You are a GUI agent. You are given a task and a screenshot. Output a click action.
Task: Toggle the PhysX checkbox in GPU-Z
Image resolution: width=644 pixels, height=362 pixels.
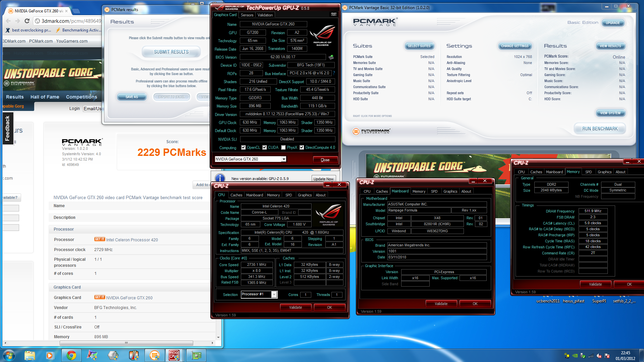point(283,147)
